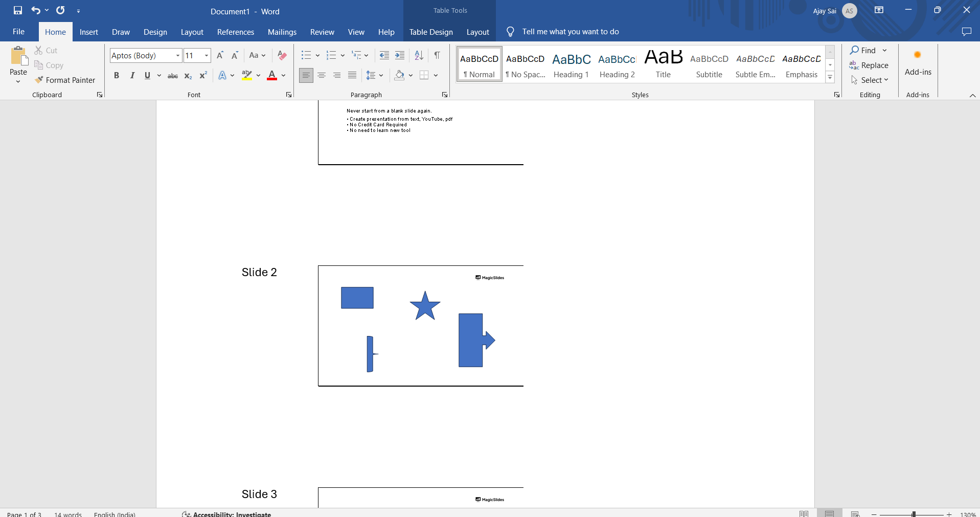Expand the Styles gallery
Viewport: 980px width, 517px height.
pos(830,78)
